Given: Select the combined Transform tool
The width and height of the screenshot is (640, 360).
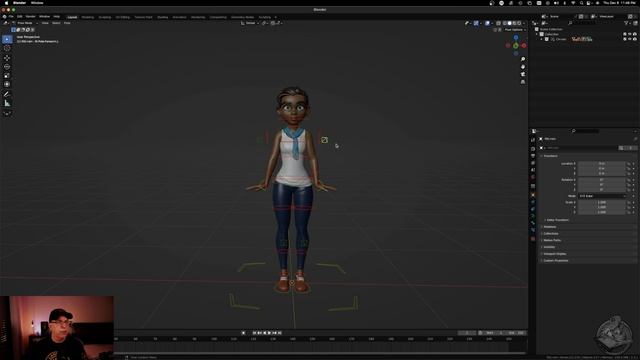Looking at the screenshot, I should pyautogui.click(x=7, y=84).
